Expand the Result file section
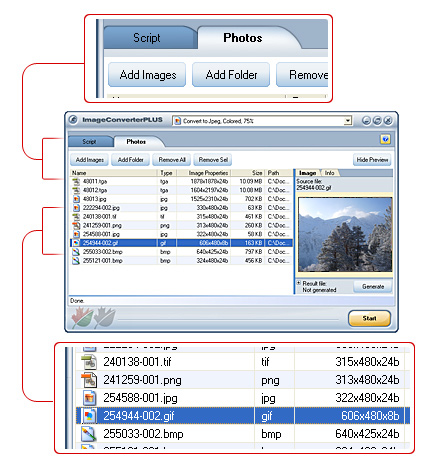This screenshot has width=425, height=463. coord(299,282)
